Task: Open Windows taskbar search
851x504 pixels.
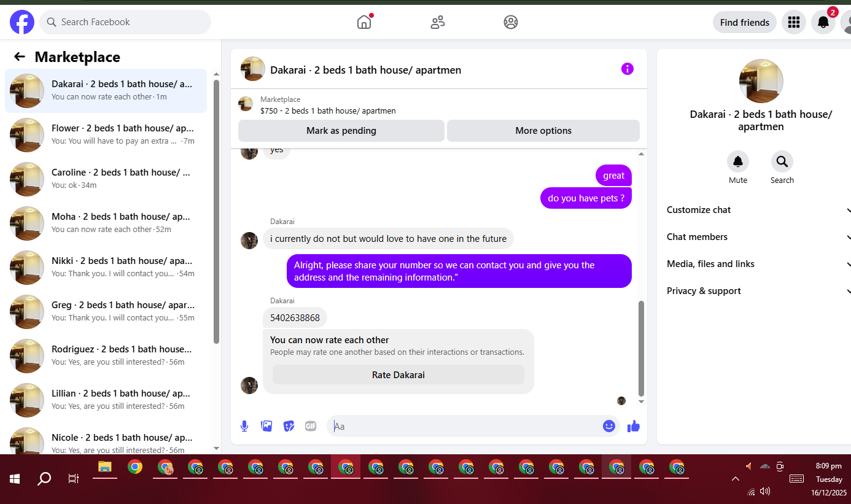Action: pos(44,479)
